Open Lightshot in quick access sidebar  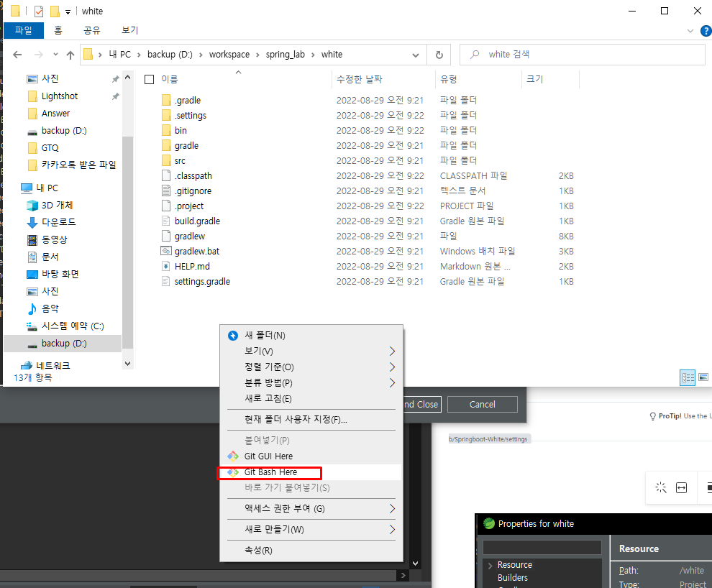60,96
